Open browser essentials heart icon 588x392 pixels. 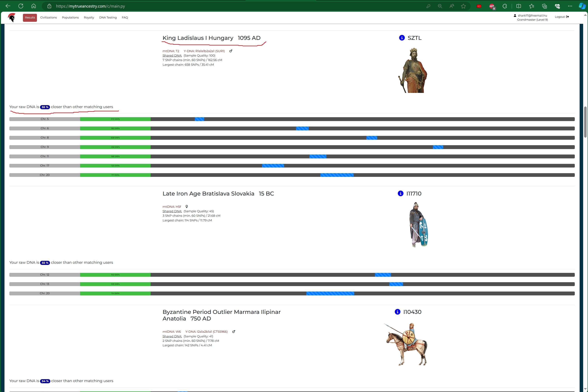coord(557,6)
